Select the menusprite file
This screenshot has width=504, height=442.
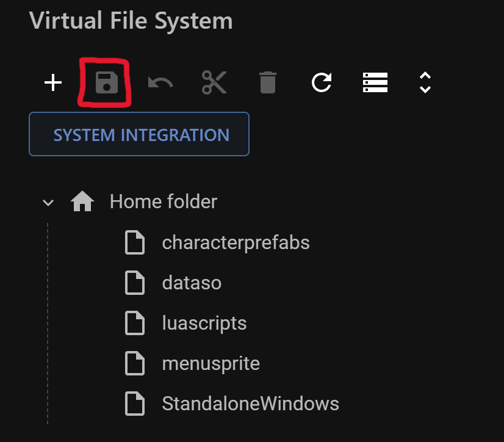tap(211, 363)
